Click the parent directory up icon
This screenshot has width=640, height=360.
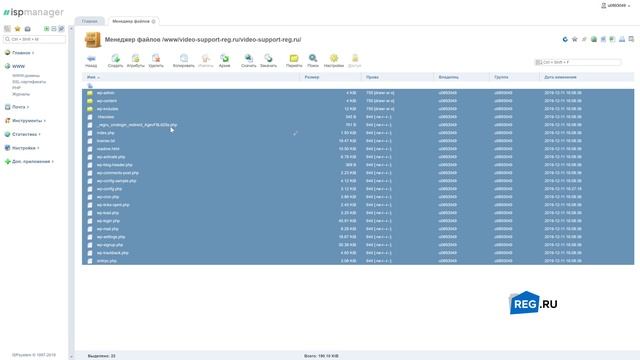click(x=90, y=86)
